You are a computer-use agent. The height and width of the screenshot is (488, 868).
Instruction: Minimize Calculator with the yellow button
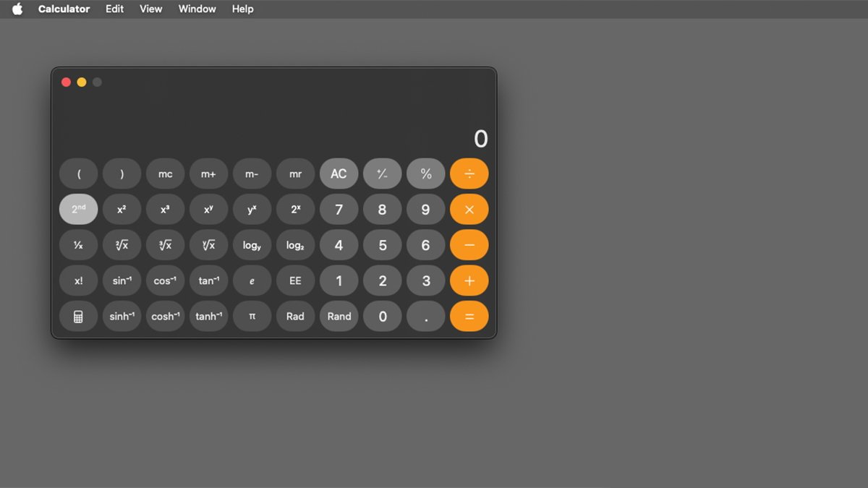coord(82,82)
